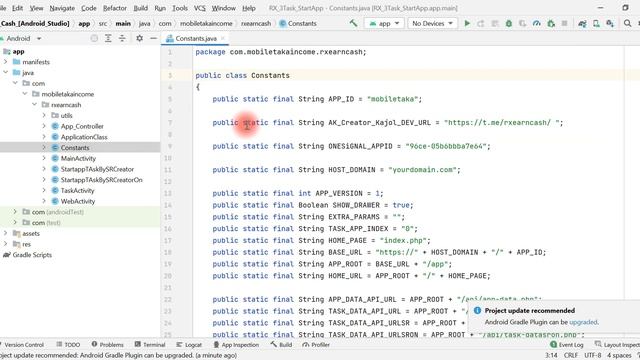Expand the com (androidTest) package

pyautogui.click(x=15, y=212)
